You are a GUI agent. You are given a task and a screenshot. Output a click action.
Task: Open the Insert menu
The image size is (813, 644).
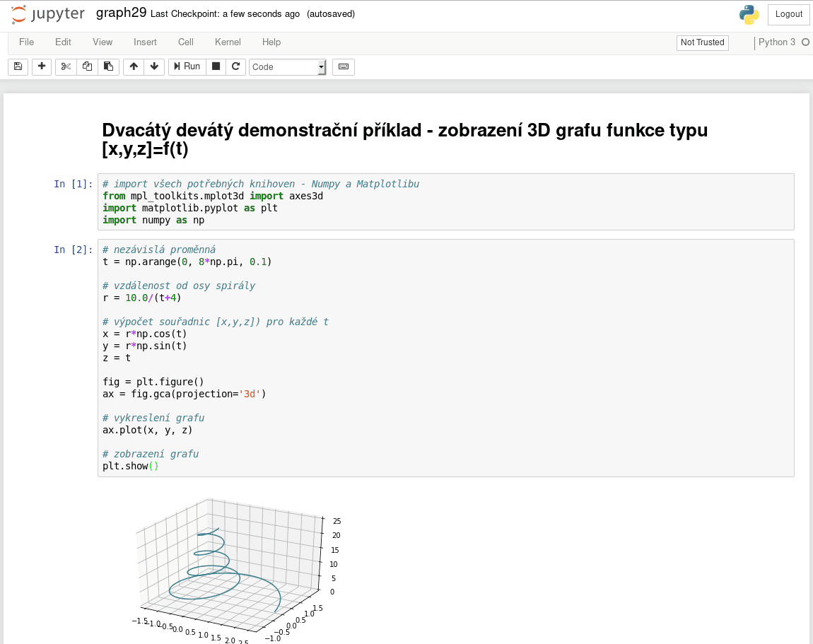point(145,42)
